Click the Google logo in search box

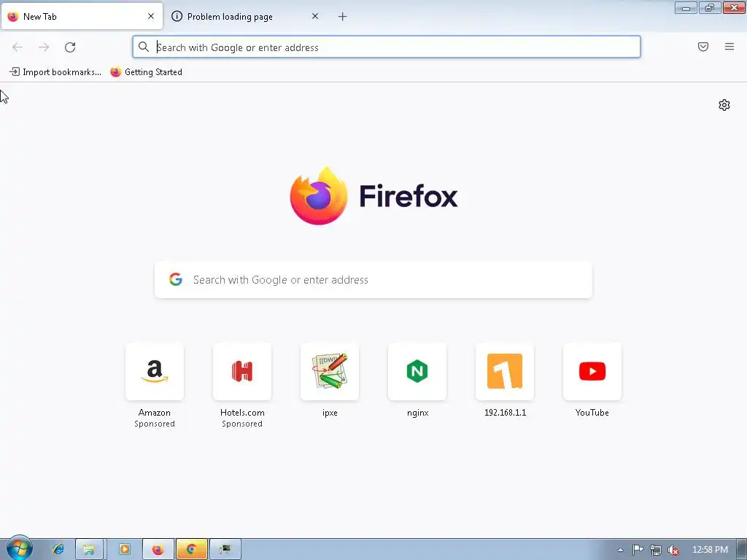(176, 279)
